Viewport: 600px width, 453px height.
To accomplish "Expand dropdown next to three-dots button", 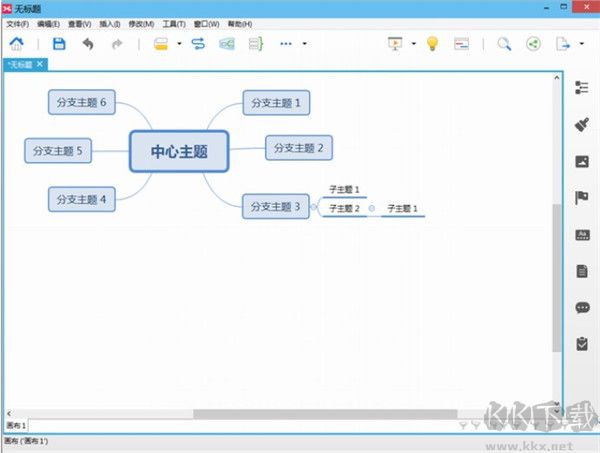I will point(305,44).
